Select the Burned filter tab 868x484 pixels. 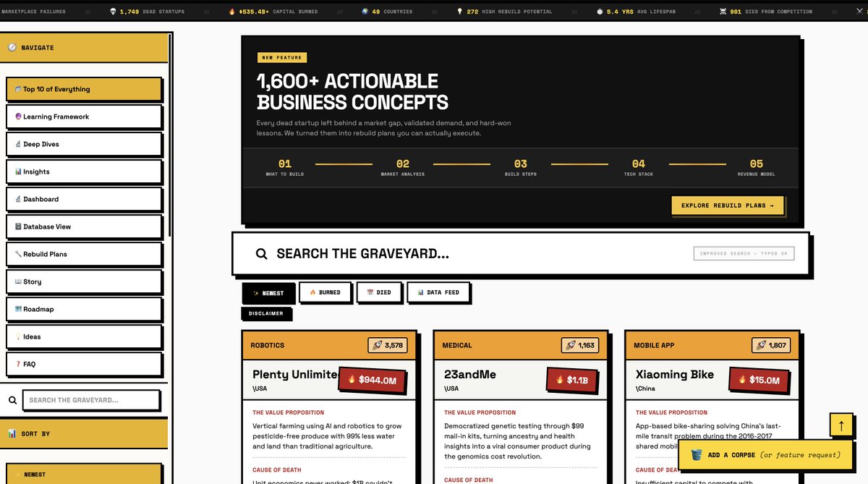pyautogui.click(x=325, y=292)
